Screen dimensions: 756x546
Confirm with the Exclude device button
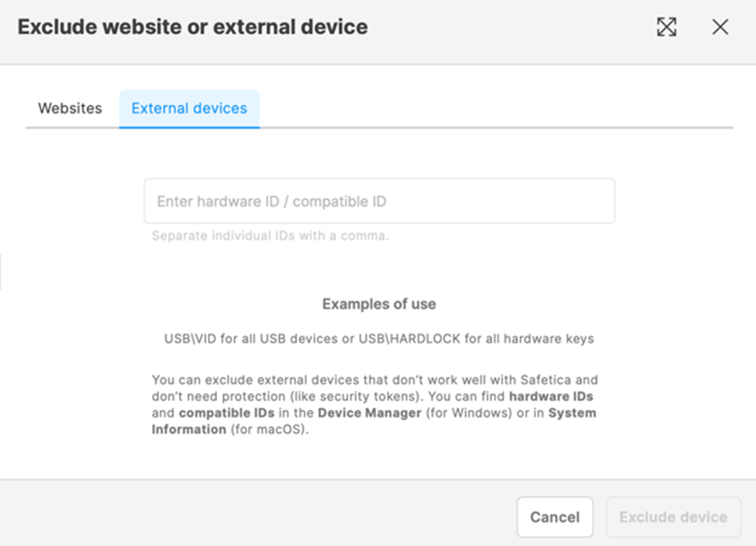[673, 517]
